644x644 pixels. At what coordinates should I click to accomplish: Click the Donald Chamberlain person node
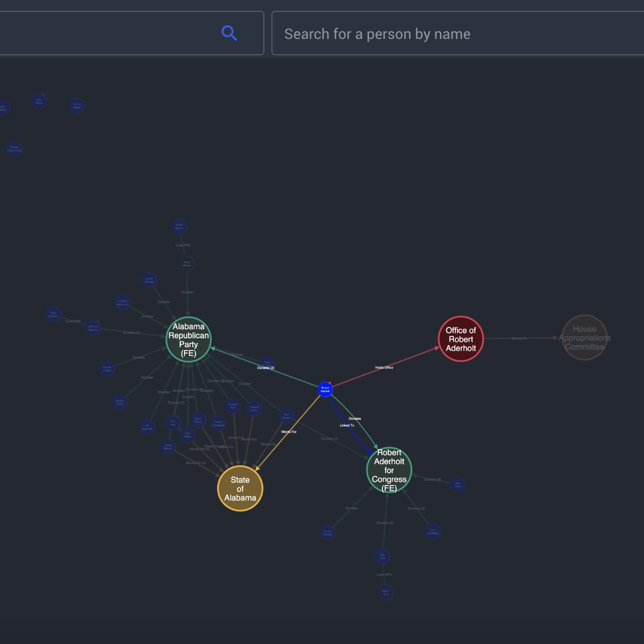14,149
